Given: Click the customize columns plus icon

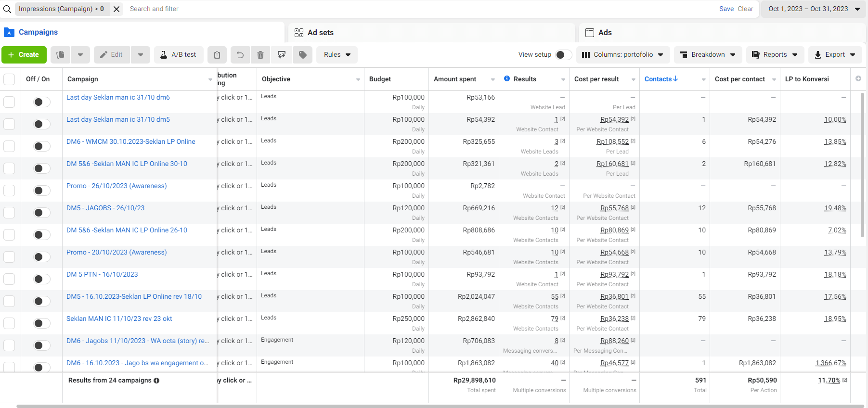Looking at the screenshot, I should click(858, 78).
